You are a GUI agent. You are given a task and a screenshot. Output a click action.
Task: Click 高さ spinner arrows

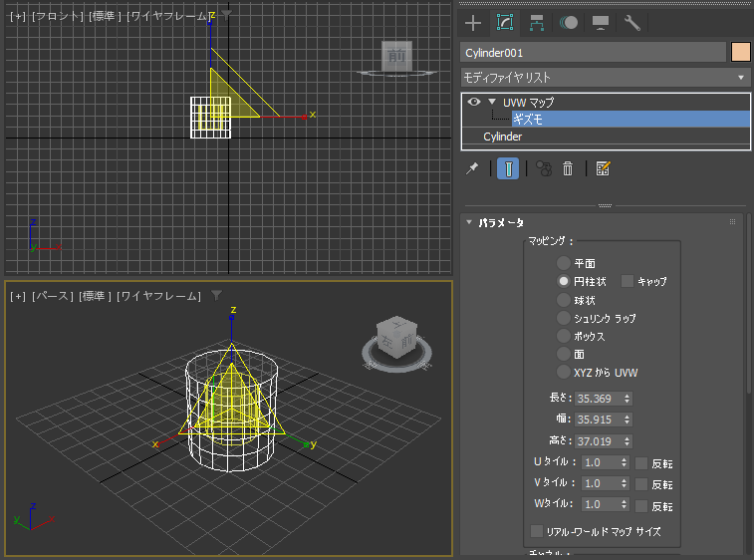627,441
